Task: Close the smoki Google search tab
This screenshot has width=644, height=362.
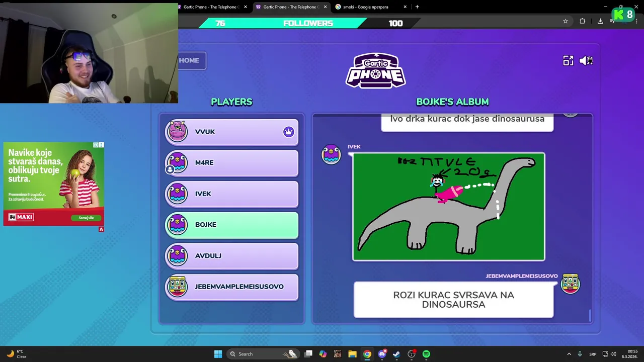Action: click(x=405, y=7)
